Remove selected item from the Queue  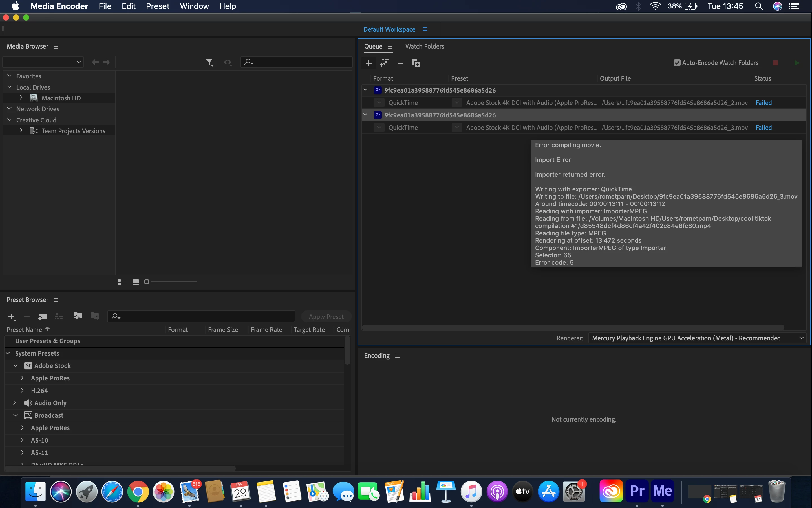[400, 63]
